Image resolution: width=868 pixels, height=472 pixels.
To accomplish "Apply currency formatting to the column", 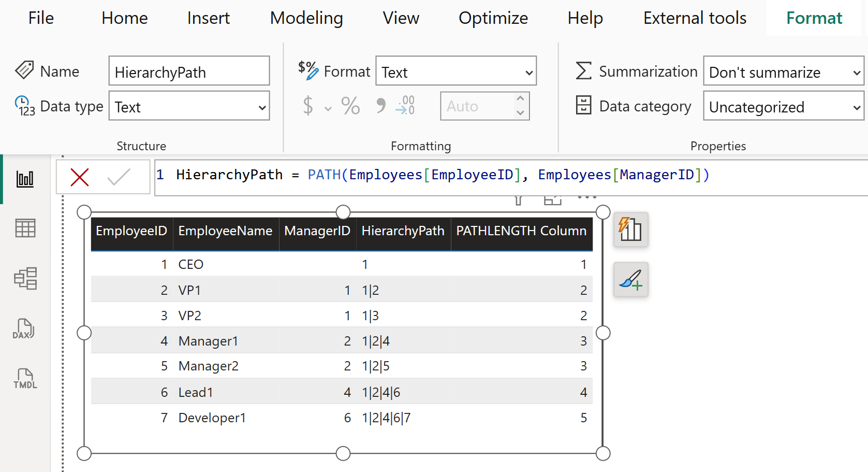I will pos(308,106).
